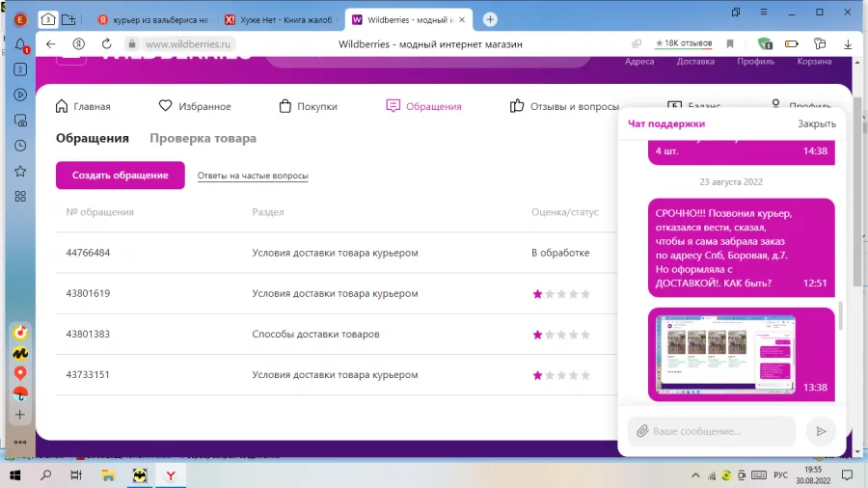Open downloads arrow icon in browser toolbar
Screen dimensions: 868x488
[x=848, y=44]
